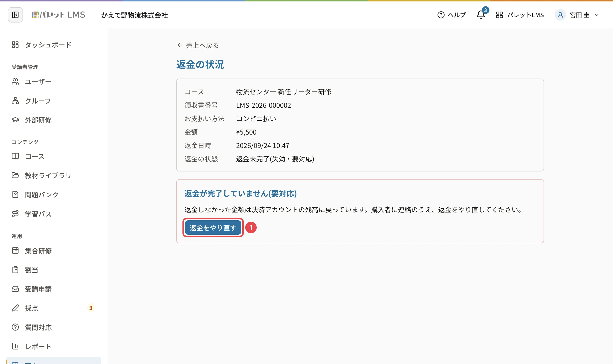Open notifications bell with 3 badge
613x364 pixels.
pos(481,15)
